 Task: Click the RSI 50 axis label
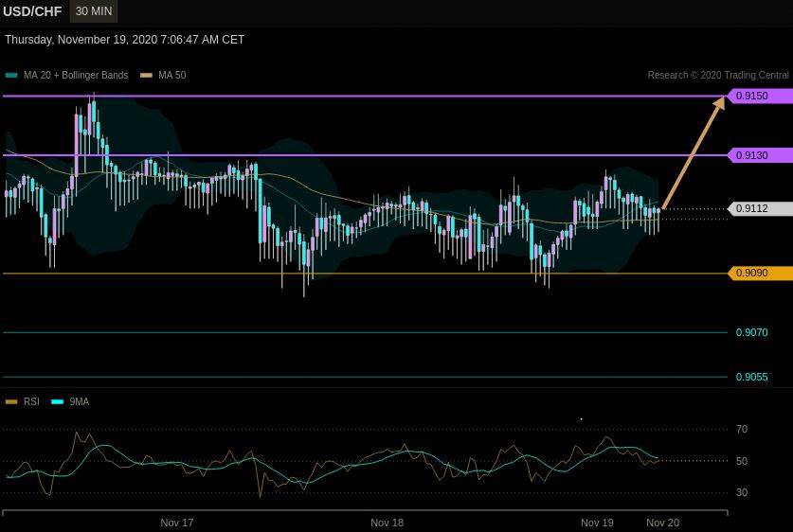pos(742,461)
